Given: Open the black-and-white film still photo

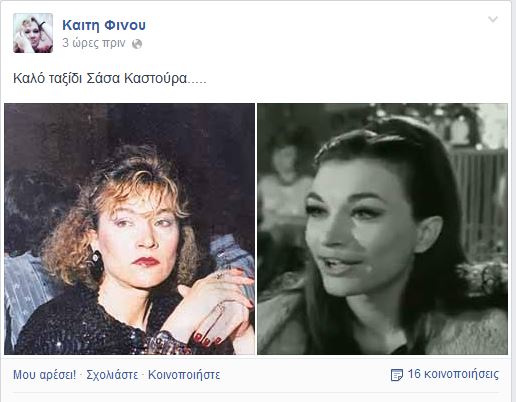Looking at the screenshot, I should tap(382, 229).
